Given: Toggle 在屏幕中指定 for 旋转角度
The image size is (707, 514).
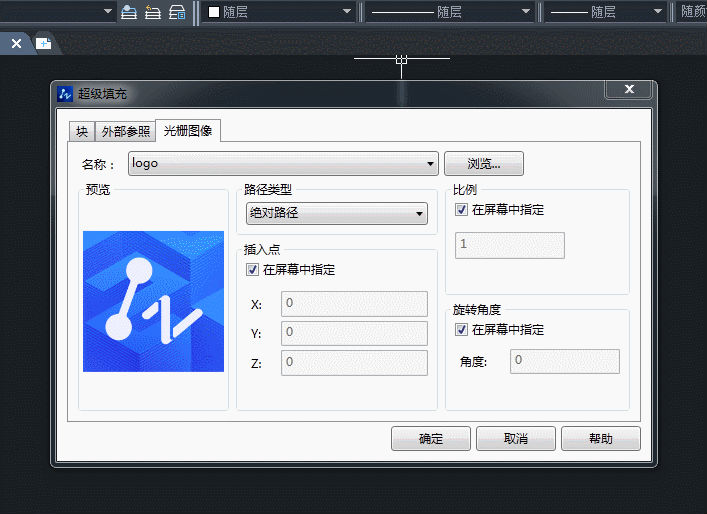Looking at the screenshot, I should pyautogui.click(x=461, y=330).
